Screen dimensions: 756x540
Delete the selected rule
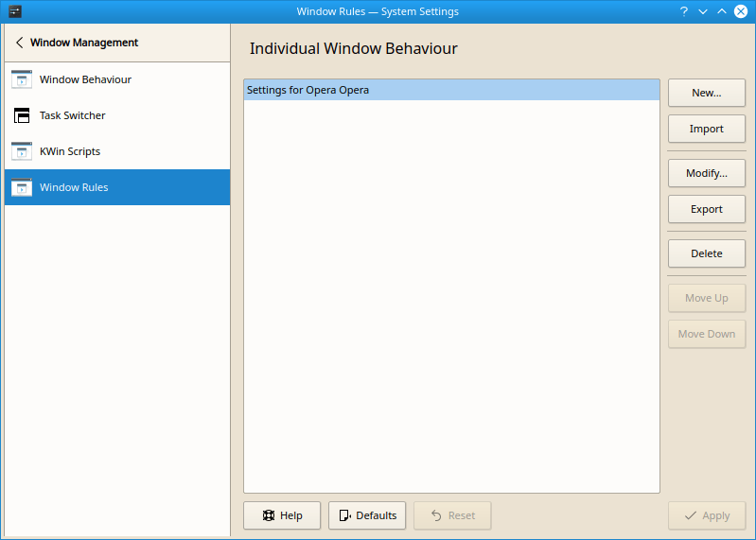707,253
